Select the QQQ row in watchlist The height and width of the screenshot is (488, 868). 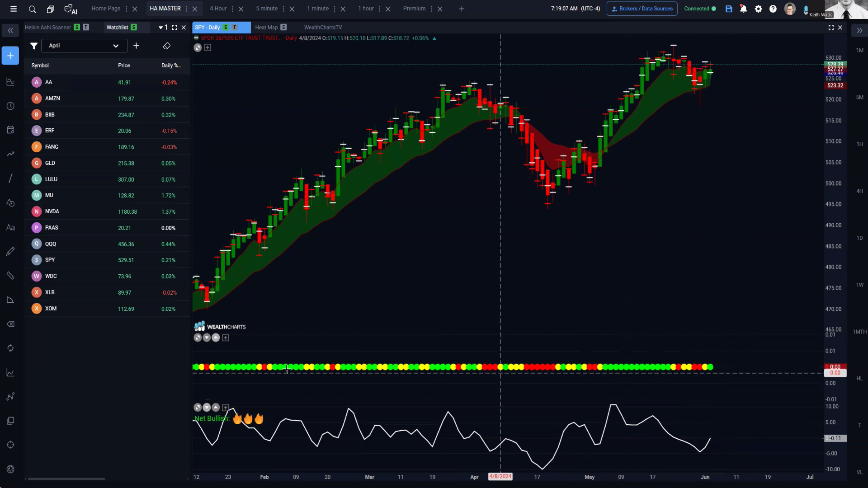click(107, 244)
